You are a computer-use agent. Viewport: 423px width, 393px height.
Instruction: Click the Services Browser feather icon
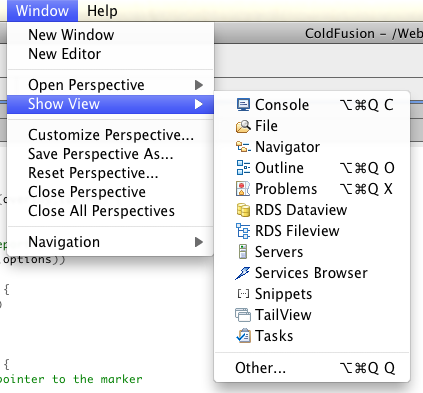pos(242,273)
